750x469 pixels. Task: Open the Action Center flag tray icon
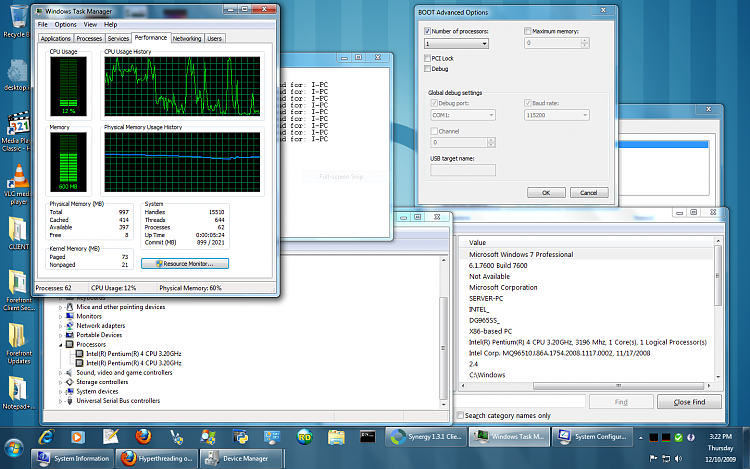pyautogui.click(x=653, y=458)
